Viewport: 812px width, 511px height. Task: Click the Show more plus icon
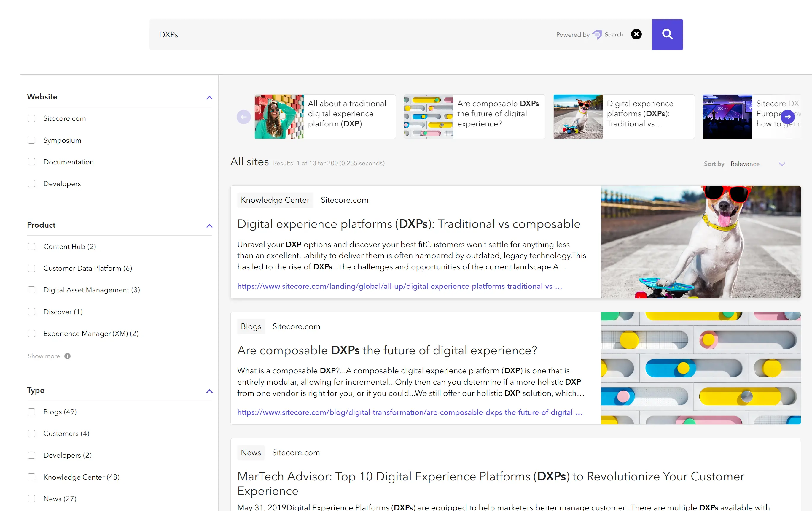[x=67, y=356]
